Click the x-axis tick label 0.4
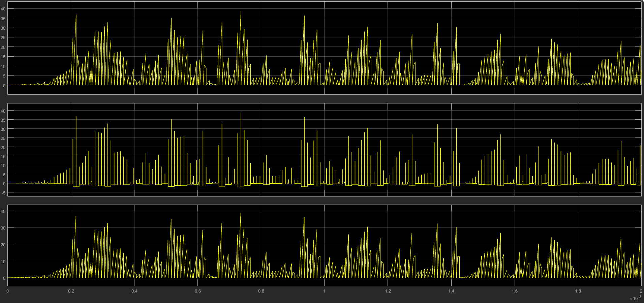The image size is (644, 304). tap(134, 291)
